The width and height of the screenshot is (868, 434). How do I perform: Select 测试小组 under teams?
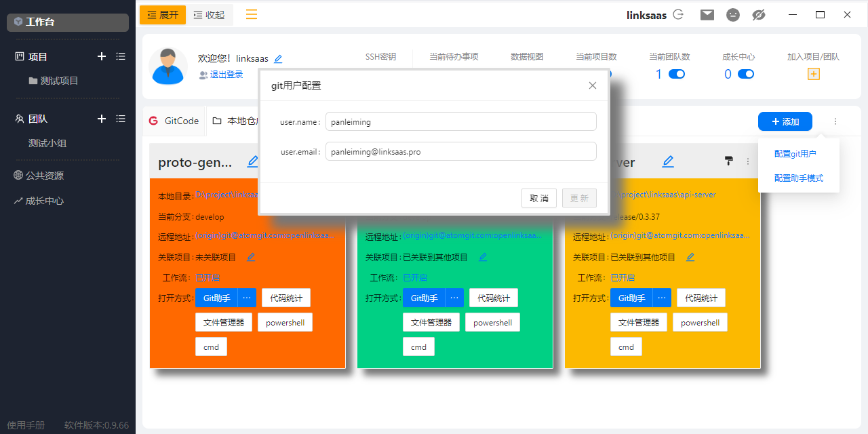point(47,143)
